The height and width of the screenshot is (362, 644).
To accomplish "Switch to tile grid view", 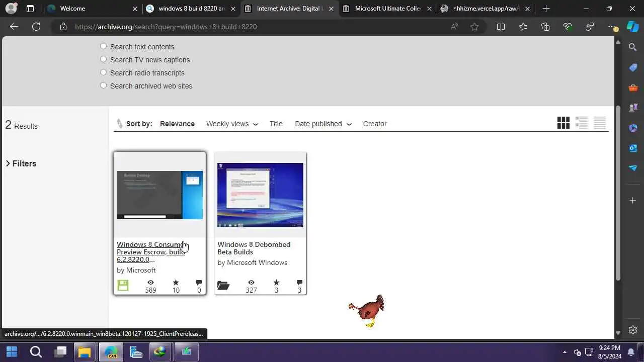I will pyautogui.click(x=563, y=123).
